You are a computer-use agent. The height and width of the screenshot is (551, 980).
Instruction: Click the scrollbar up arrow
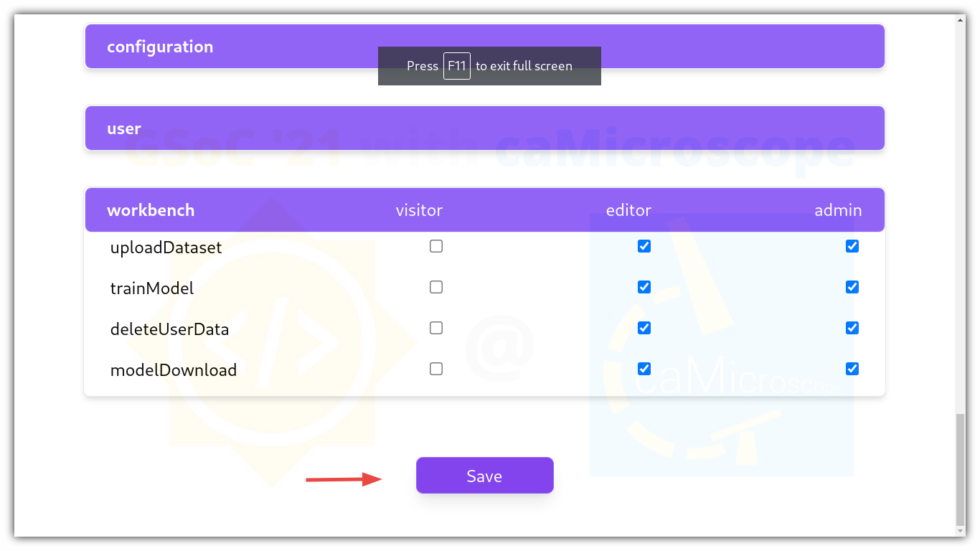click(x=961, y=20)
